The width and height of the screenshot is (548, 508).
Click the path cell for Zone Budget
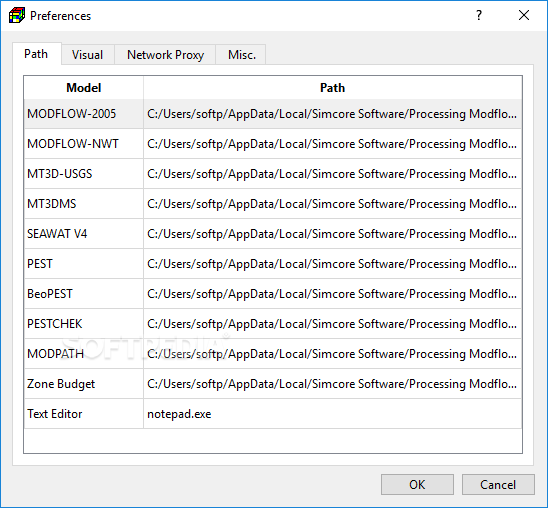pyautogui.click(x=332, y=384)
